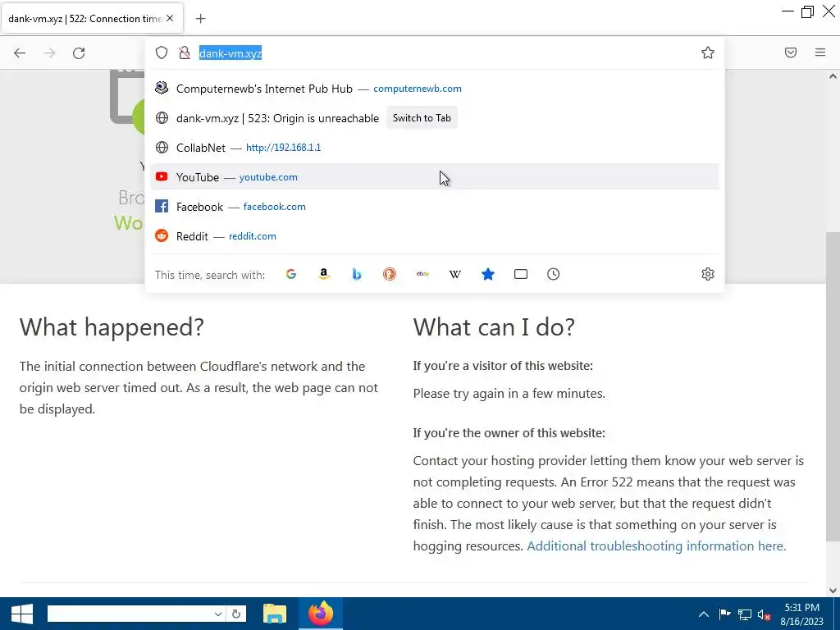Select the YouTube suggestion

click(x=435, y=177)
